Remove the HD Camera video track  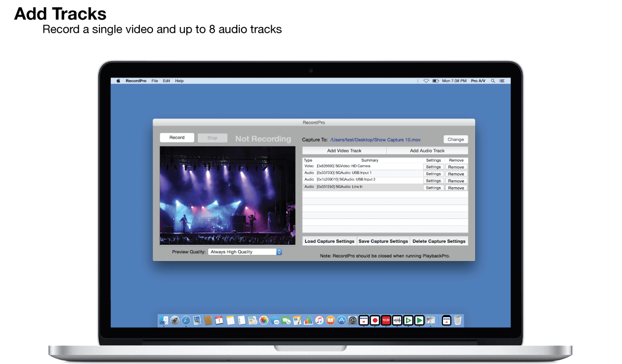pyautogui.click(x=456, y=167)
